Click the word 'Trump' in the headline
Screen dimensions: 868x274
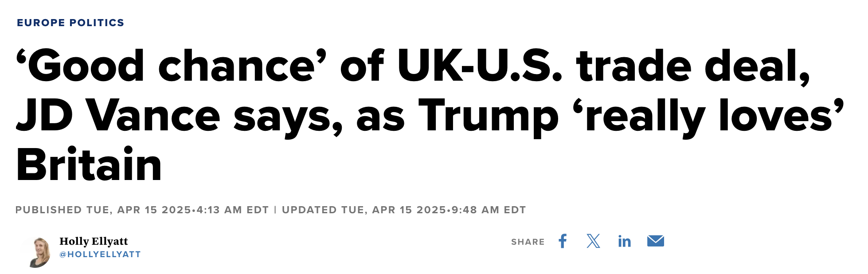coord(488,116)
